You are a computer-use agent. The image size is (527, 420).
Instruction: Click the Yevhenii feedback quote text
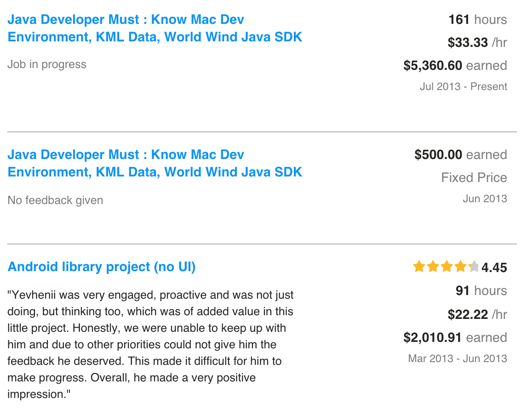[150, 345]
